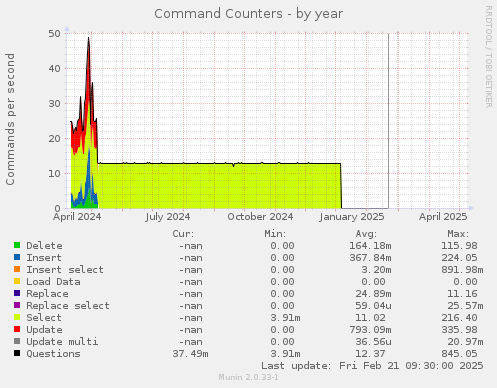
Task: Click the 20 y-axis tick label
Action: [54, 138]
